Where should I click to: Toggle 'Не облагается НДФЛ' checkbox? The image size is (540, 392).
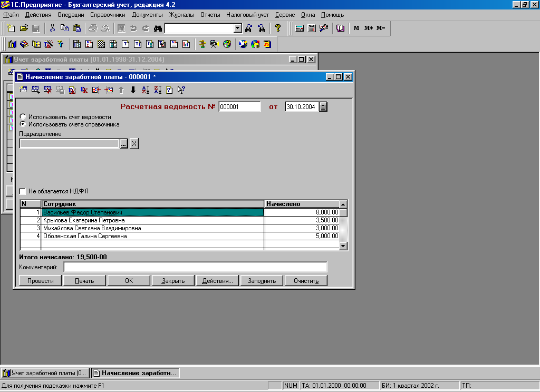tap(23, 191)
